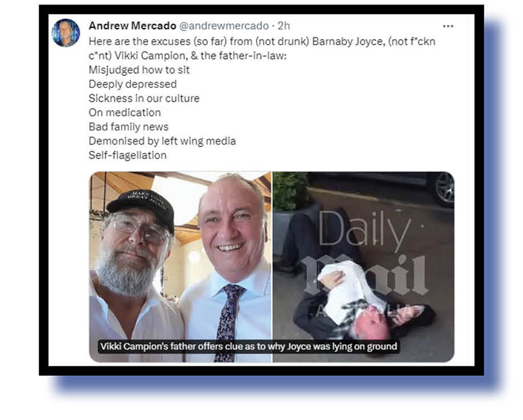Open Andrew Mercado's profile avatar
Screen dimensions: 523x420
(x=66, y=32)
